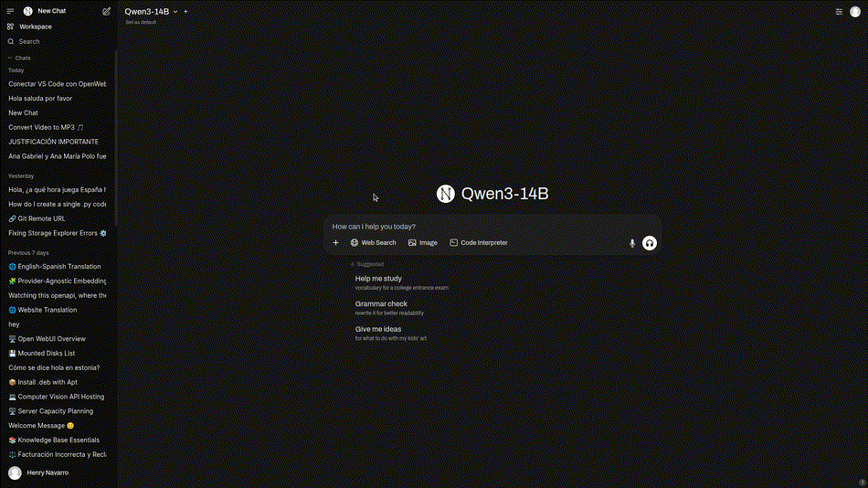The width and height of the screenshot is (868, 488).
Task: Open the chat controls sliders icon
Action: (839, 12)
